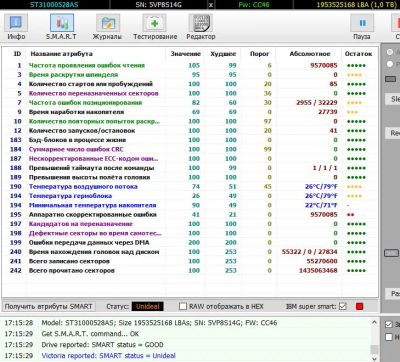Select row Всего записано секторов

click(x=190, y=261)
